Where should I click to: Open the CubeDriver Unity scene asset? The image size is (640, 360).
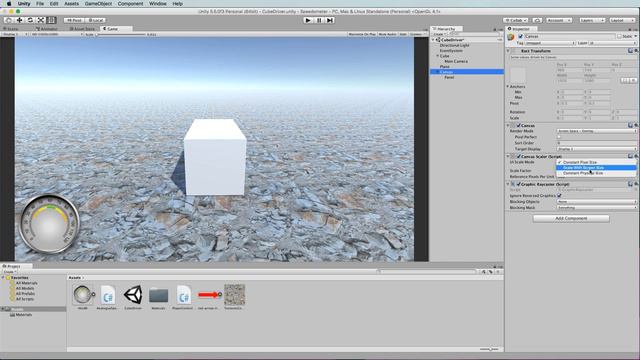tap(133, 295)
